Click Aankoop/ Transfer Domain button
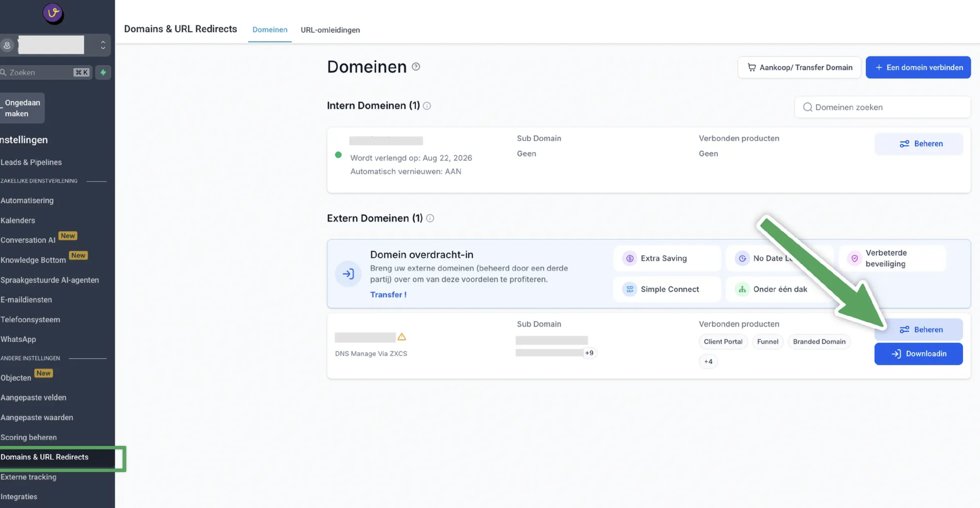 coord(799,67)
